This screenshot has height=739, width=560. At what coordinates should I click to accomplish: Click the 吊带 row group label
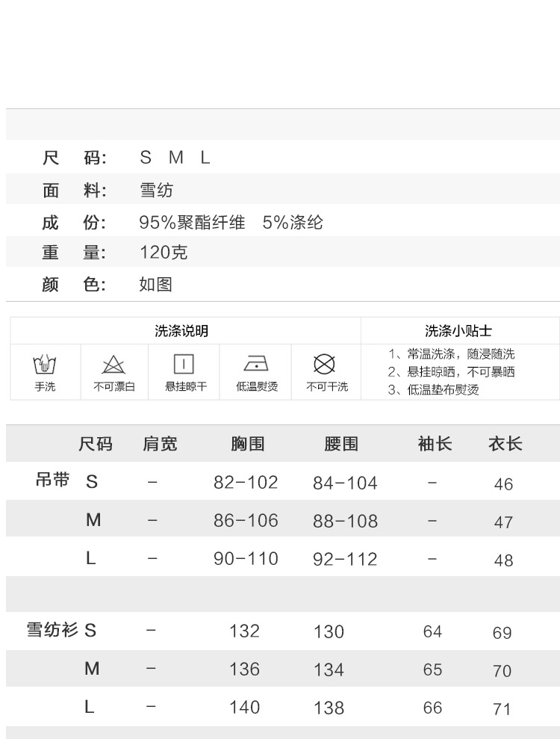click(x=52, y=480)
